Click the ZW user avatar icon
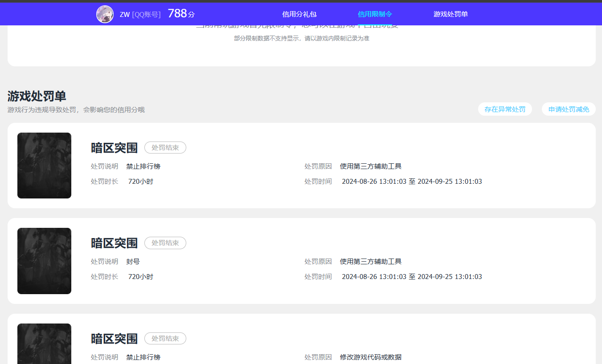 (105, 14)
